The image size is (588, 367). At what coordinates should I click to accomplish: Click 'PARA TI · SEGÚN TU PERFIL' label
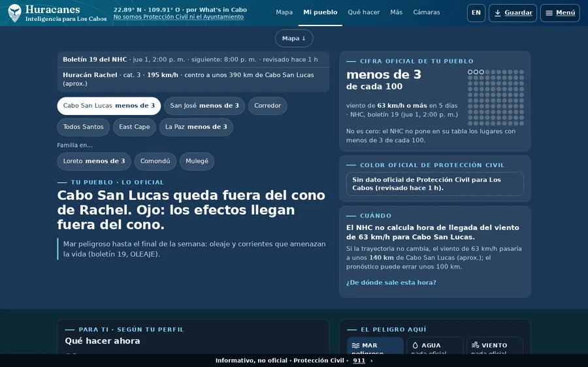[x=131, y=330]
